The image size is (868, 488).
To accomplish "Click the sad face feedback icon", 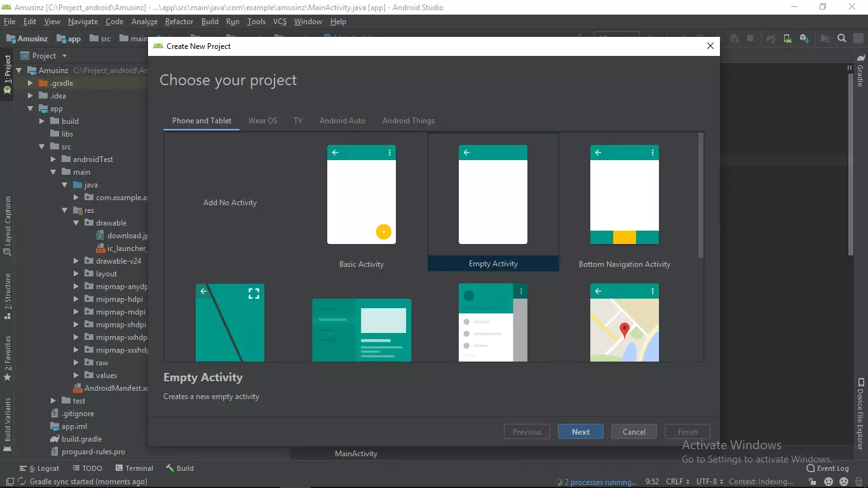I will pos(844,482).
